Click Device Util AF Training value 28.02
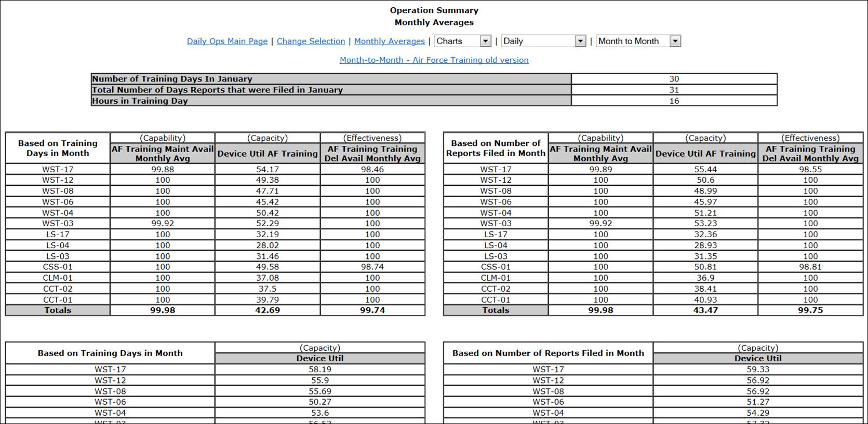Viewport: 868px width, 424px height. 268,245
